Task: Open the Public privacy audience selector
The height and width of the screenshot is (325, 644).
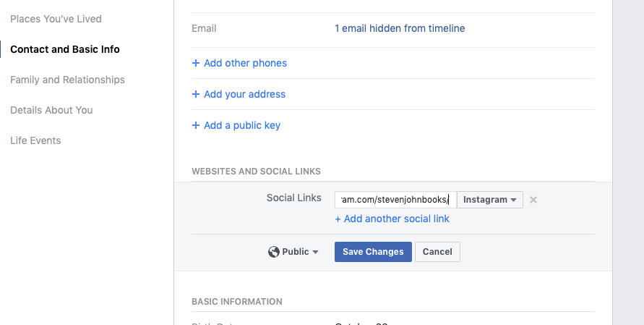Action: [293, 252]
